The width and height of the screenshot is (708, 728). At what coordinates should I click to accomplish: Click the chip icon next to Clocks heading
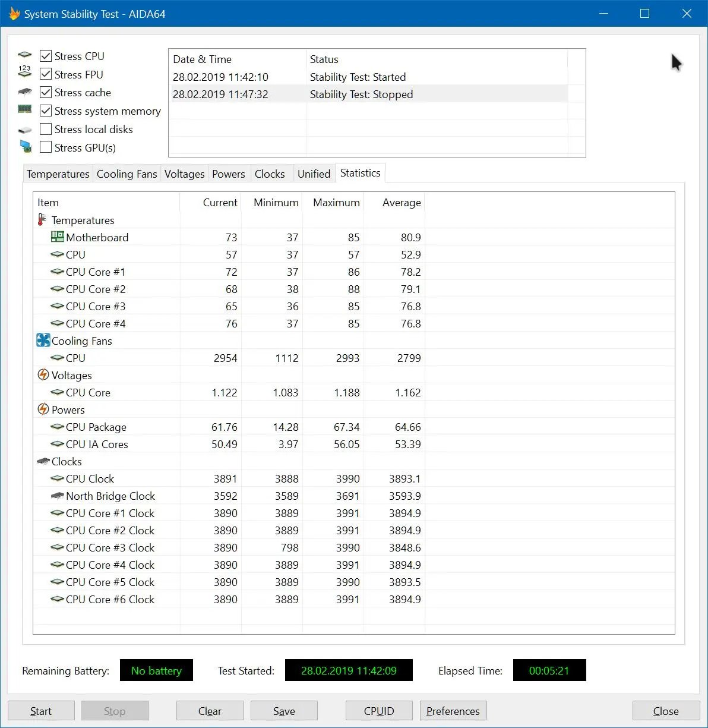[x=43, y=461]
